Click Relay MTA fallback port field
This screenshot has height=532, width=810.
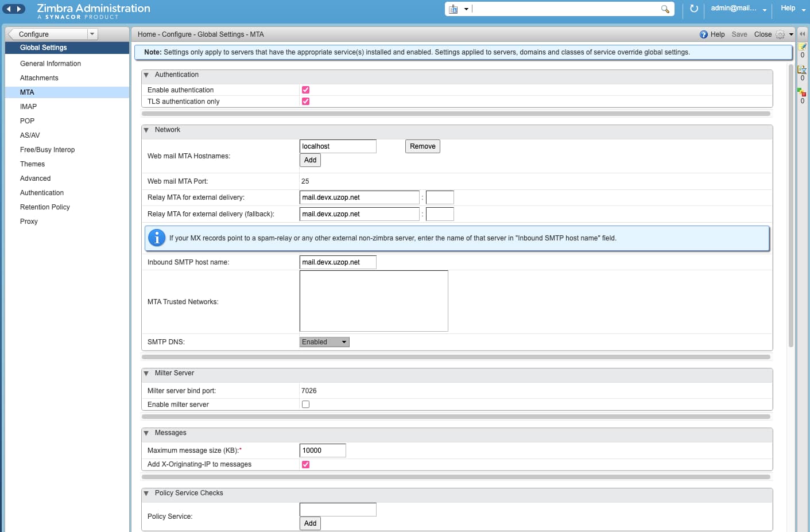coord(440,214)
